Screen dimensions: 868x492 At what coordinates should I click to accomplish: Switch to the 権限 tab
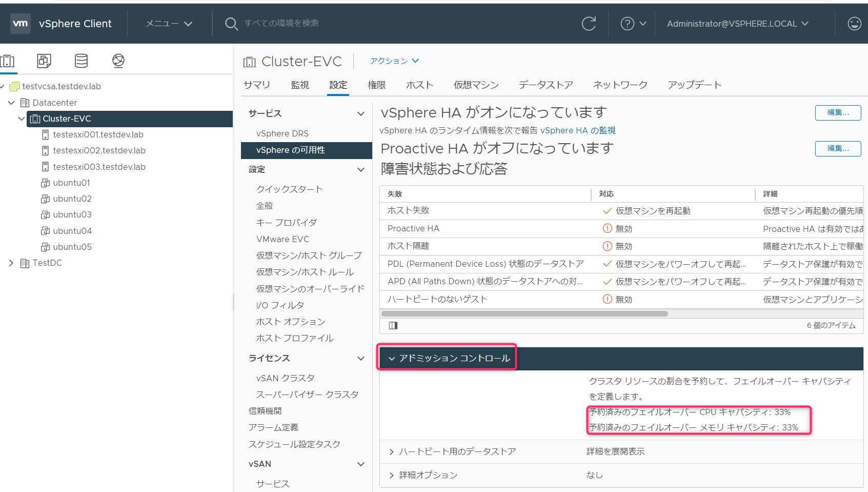(377, 85)
